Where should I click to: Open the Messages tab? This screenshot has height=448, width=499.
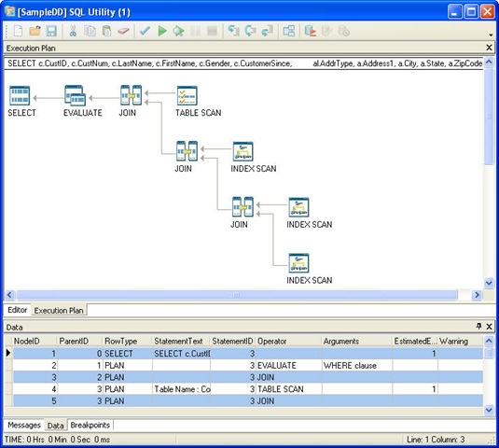(24, 425)
